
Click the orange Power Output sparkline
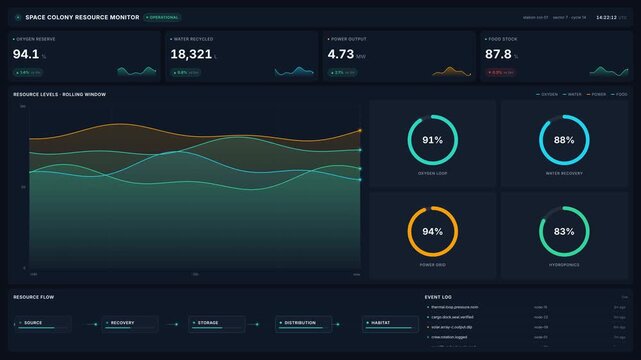tap(452, 71)
